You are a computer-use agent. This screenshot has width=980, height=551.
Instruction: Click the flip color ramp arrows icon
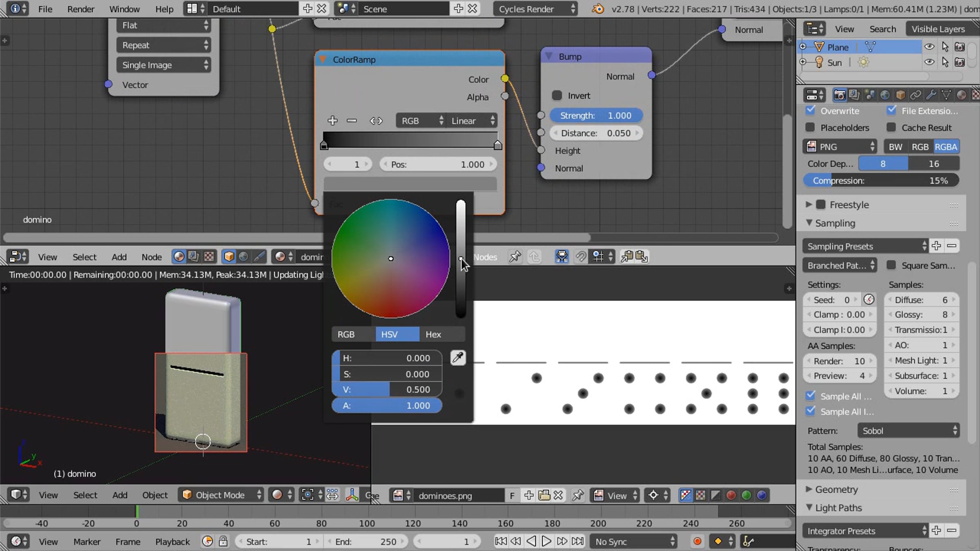click(x=376, y=121)
